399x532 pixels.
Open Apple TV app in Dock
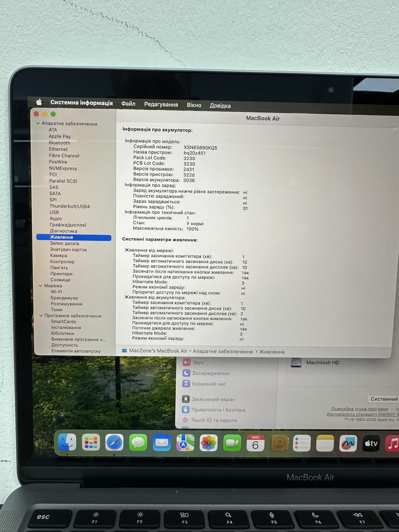(x=371, y=443)
